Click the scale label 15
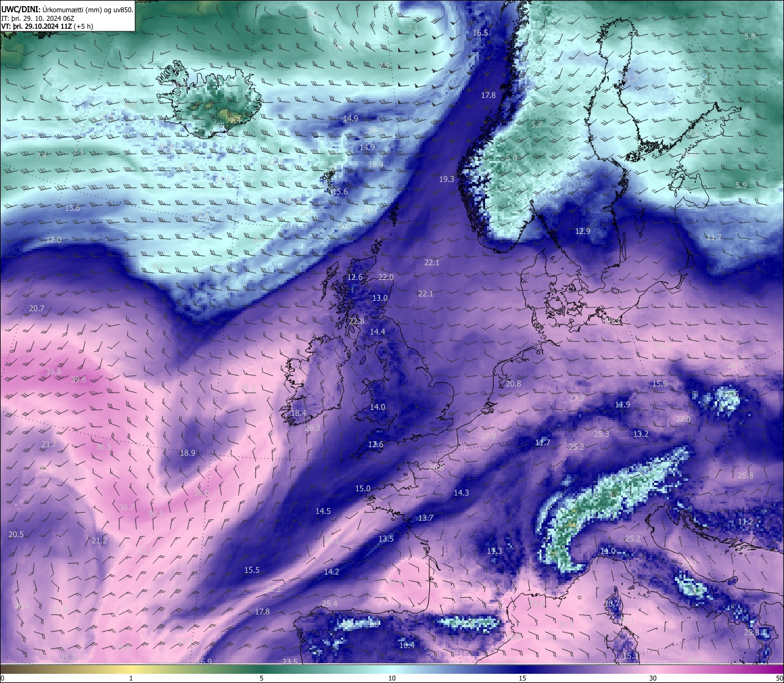The width and height of the screenshot is (784, 683). 522,678
